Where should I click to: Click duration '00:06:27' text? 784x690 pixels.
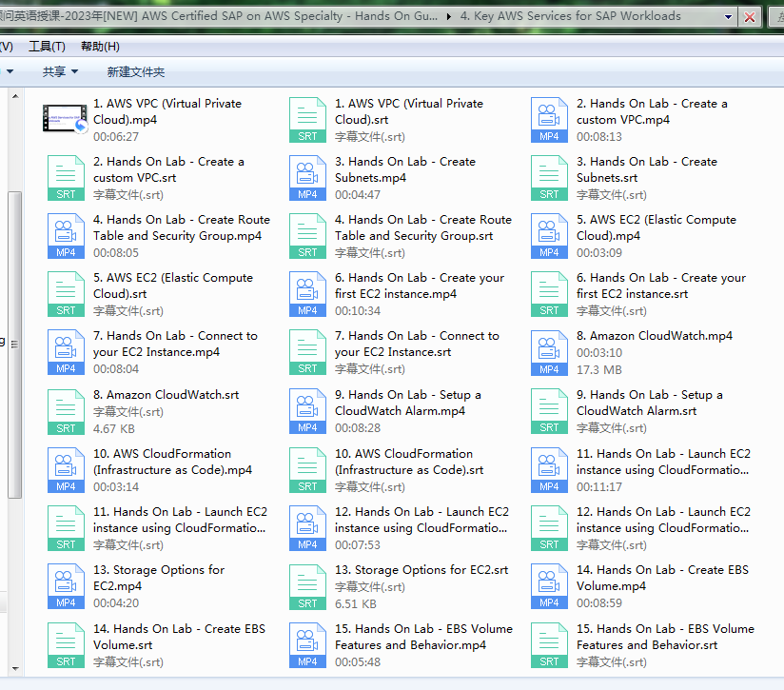tap(116, 137)
